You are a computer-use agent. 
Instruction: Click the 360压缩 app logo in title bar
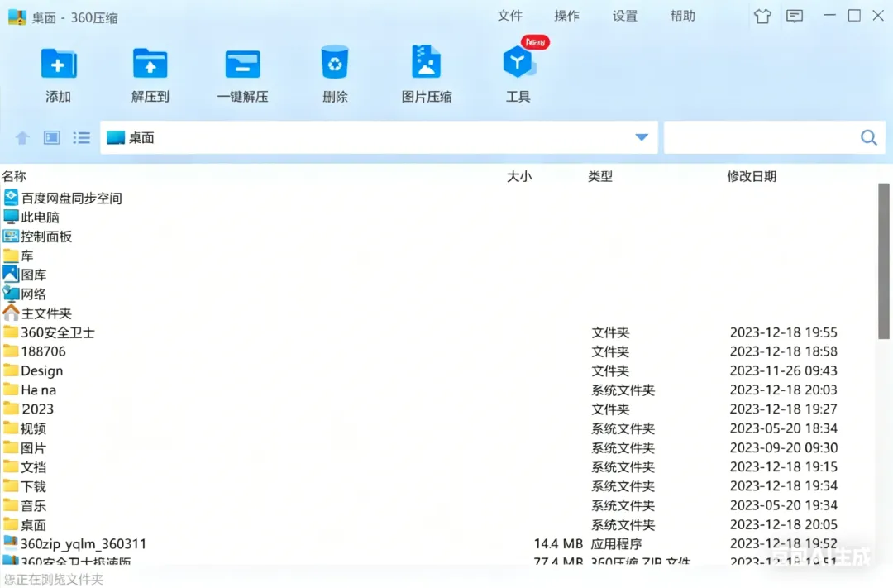17,17
